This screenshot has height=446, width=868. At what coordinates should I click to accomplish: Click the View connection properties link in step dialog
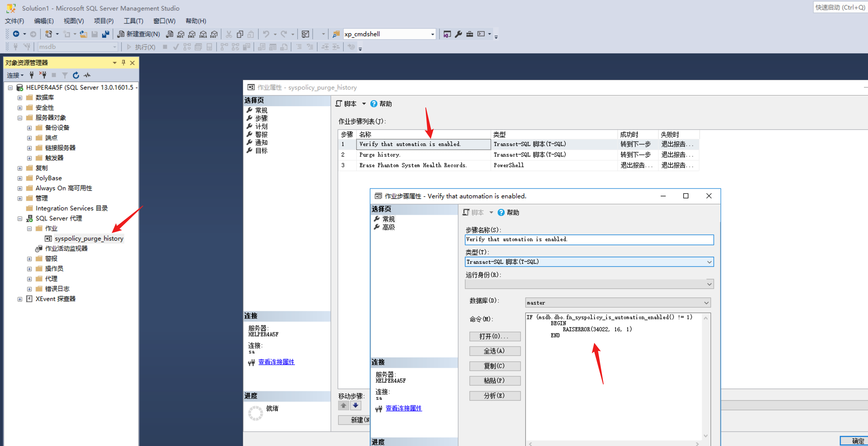(403, 408)
